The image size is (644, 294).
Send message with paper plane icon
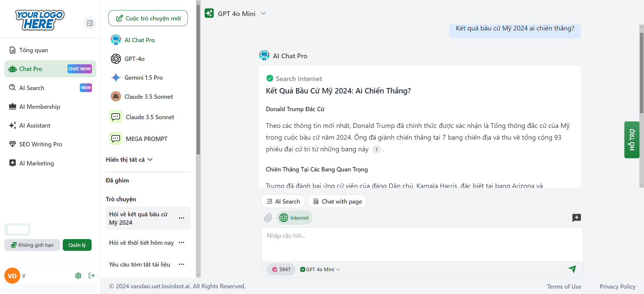[572, 269]
